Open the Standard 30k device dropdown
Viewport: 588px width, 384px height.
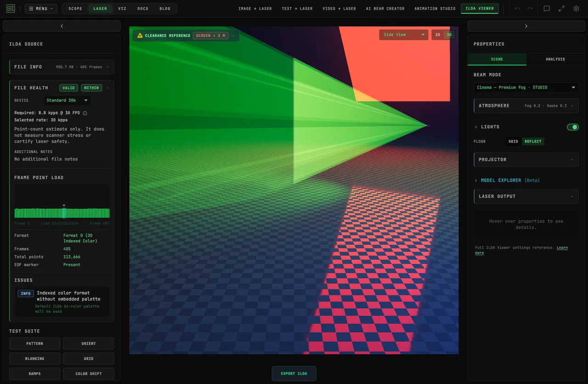(67, 100)
